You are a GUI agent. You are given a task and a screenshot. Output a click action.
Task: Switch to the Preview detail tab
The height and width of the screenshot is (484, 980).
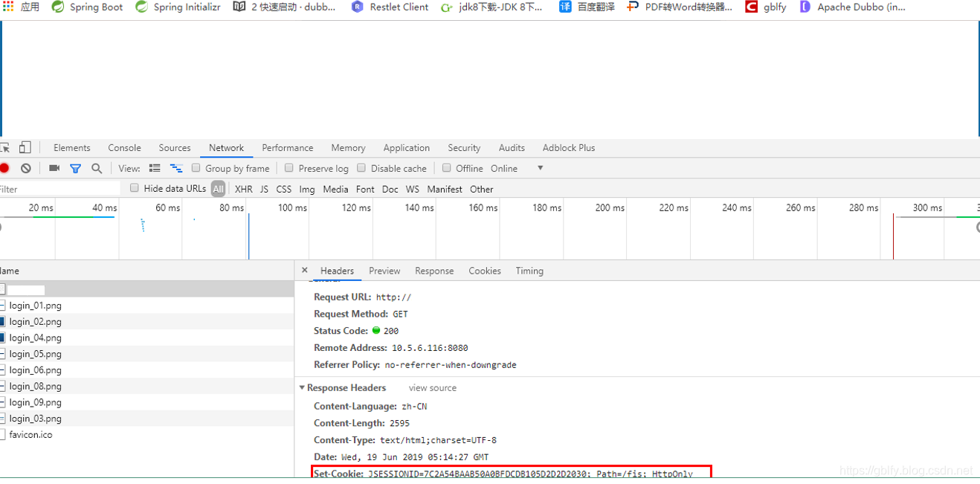[384, 271]
